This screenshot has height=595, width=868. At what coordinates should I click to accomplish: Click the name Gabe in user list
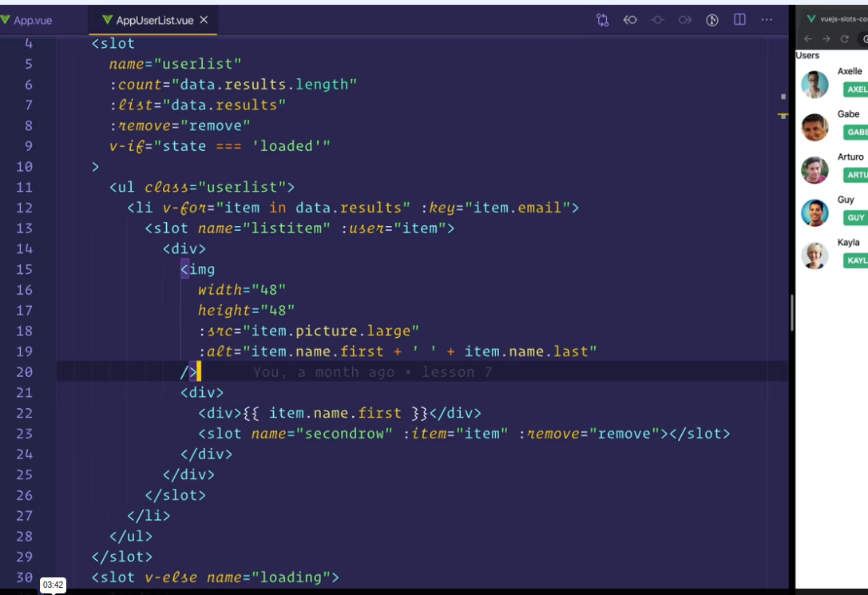(x=848, y=114)
